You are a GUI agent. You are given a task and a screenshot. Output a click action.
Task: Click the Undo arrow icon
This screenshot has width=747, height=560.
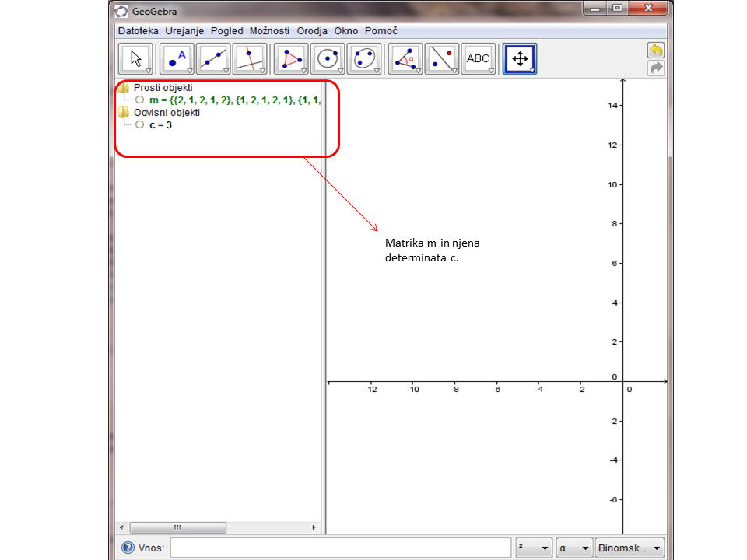click(655, 49)
